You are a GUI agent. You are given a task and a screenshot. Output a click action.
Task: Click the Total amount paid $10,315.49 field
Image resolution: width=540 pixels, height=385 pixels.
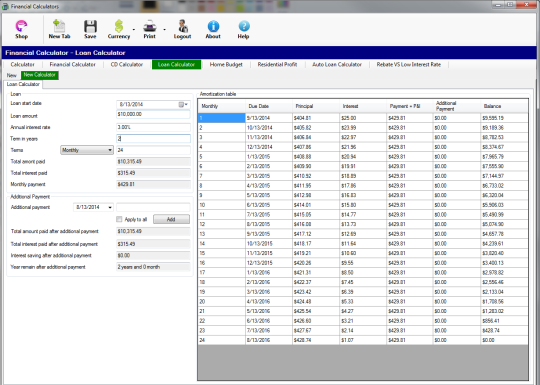pos(153,162)
